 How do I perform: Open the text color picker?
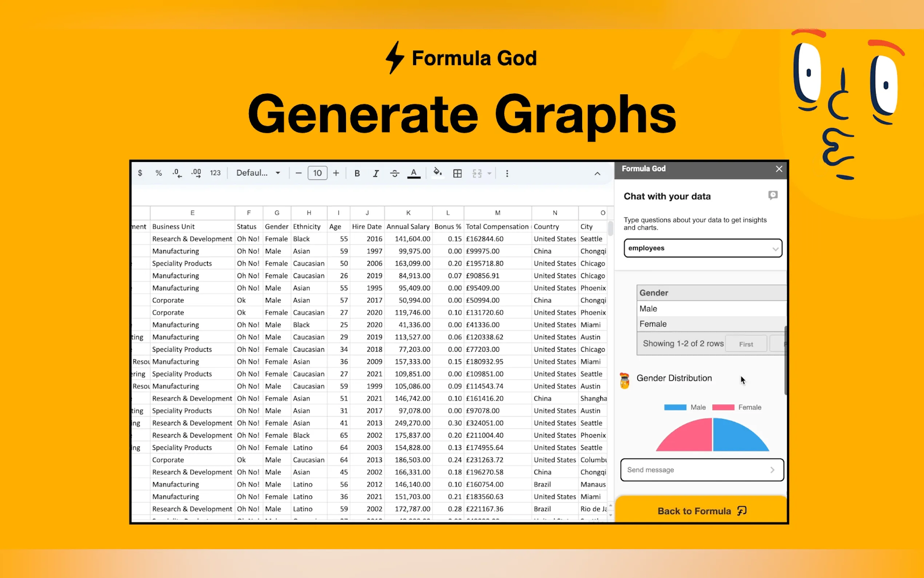click(413, 173)
